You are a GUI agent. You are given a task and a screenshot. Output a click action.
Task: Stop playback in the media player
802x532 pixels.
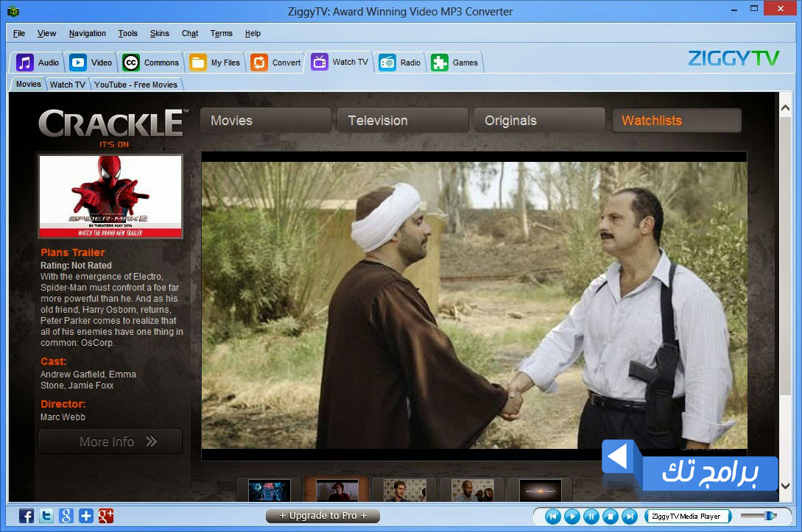coord(611,516)
